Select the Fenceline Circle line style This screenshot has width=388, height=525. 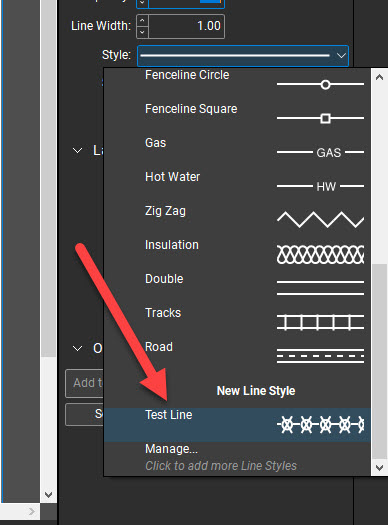coord(237,80)
